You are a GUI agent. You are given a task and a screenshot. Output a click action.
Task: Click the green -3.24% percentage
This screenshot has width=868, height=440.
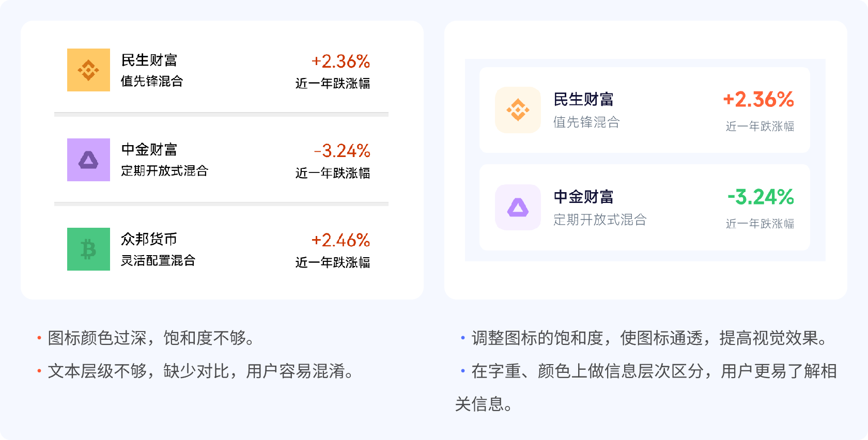point(760,197)
